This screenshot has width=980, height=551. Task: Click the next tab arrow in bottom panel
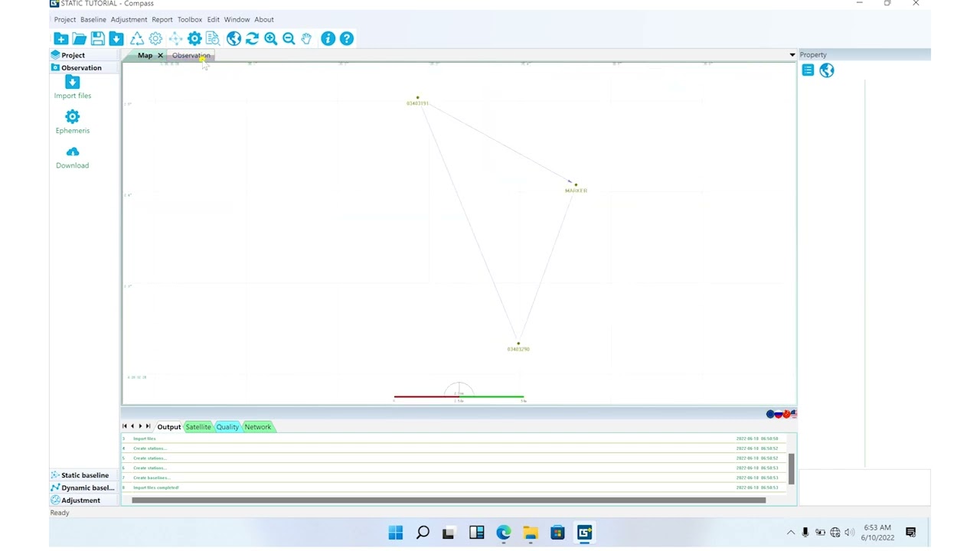pos(140,426)
